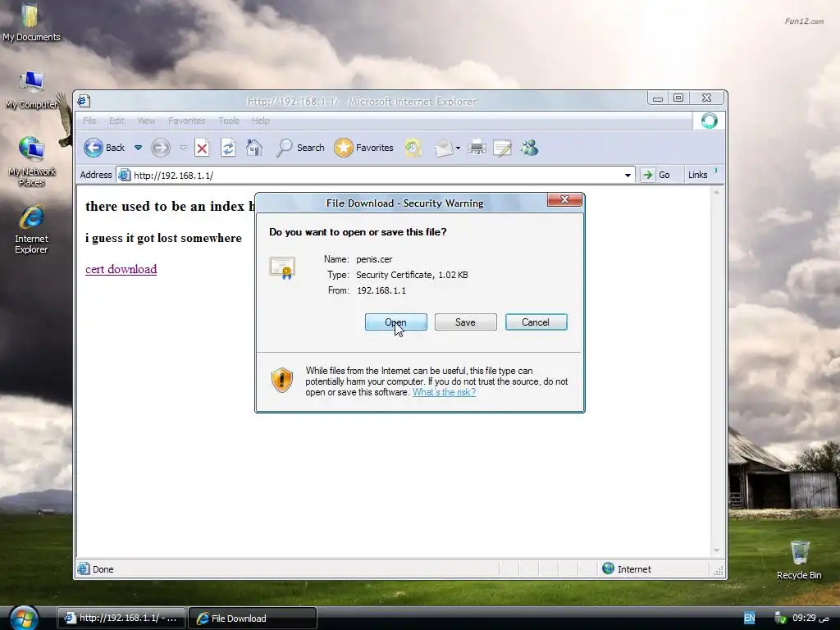Open Favorites star in IE toolbar
The height and width of the screenshot is (630, 840).
[x=344, y=148]
